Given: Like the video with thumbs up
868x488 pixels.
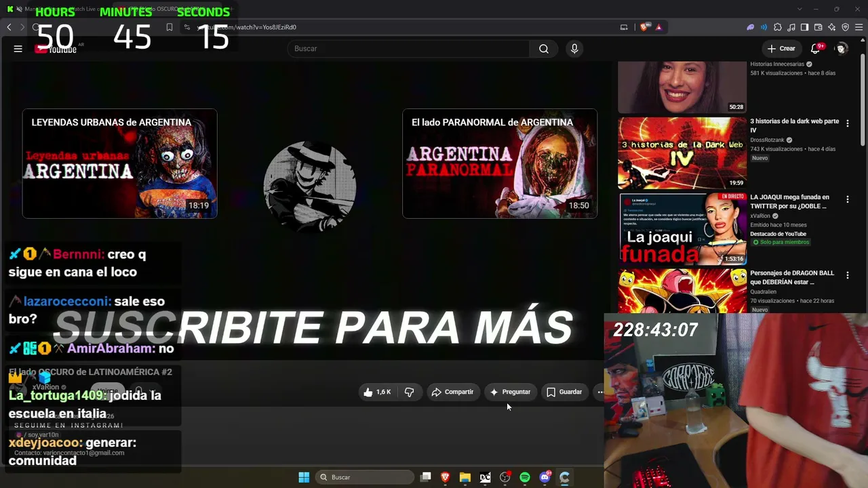Looking at the screenshot, I should click(377, 392).
